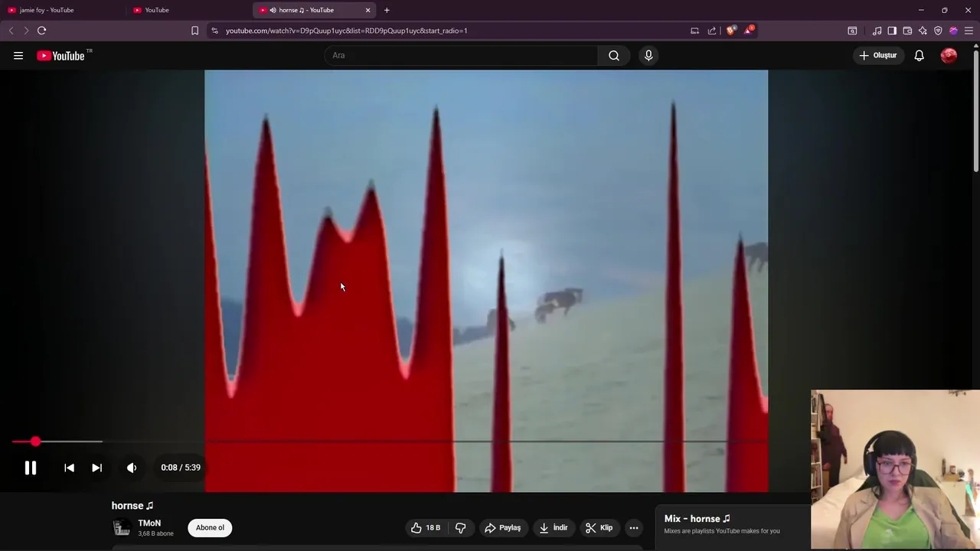This screenshot has height=551, width=980.
Task: Open the browser profile avatar
Action: 953,31
